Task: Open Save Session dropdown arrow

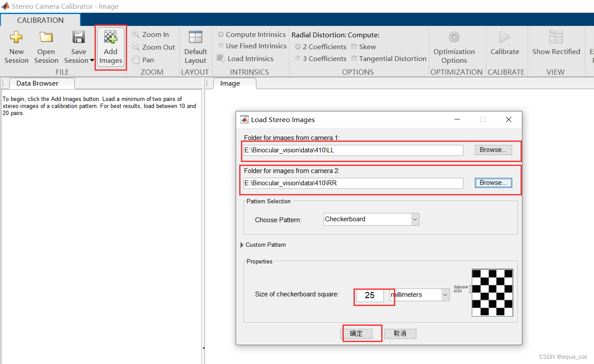Action: pos(92,61)
